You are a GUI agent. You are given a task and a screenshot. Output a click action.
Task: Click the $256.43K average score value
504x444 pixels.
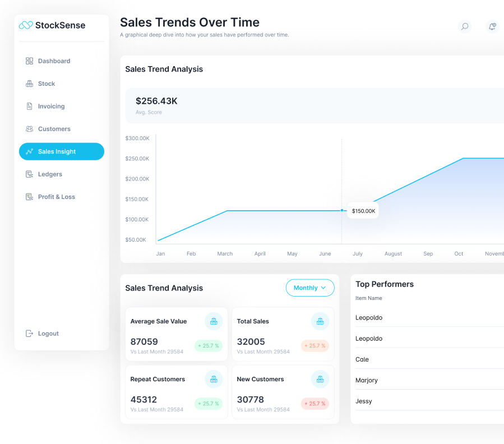click(156, 101)
